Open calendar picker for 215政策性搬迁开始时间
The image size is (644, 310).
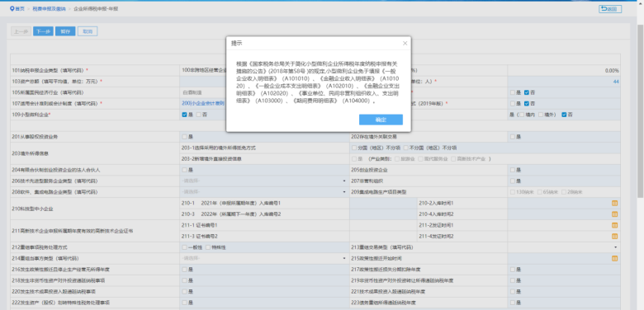(x=615, y=258)
